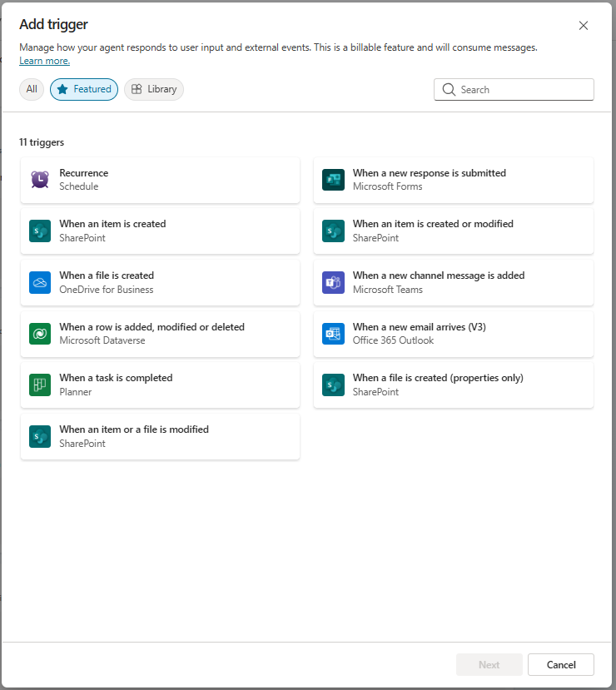Click SharePoint icon for 'item or a file is modified'
Screen dimensions: 616x690
pos(40,436)
